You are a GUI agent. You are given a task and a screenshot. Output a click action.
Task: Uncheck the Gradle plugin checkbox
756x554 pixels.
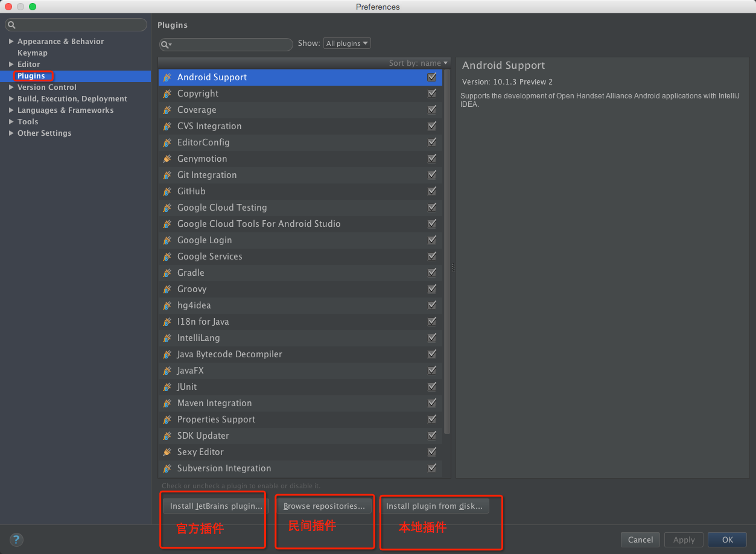point(431,273)
